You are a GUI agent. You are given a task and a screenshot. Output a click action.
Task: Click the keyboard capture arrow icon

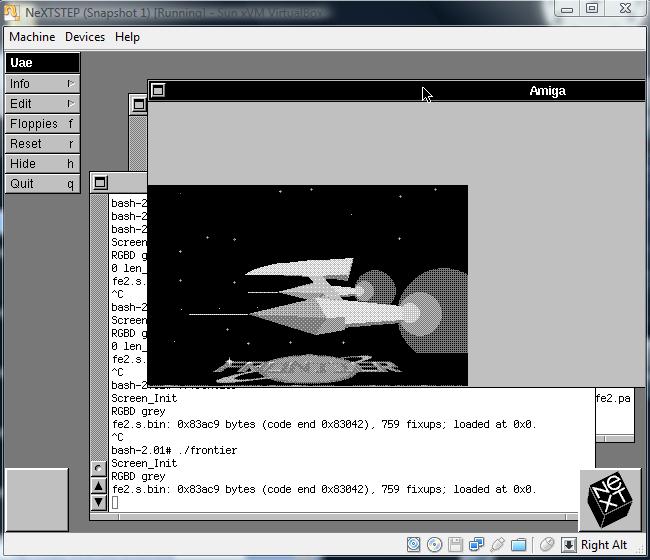pos(569,545)
